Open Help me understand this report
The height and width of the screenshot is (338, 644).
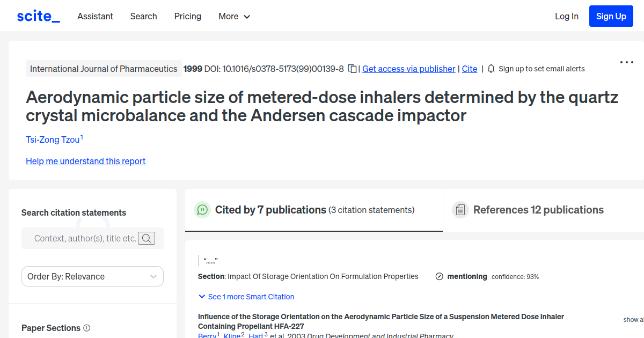(86, 161)
